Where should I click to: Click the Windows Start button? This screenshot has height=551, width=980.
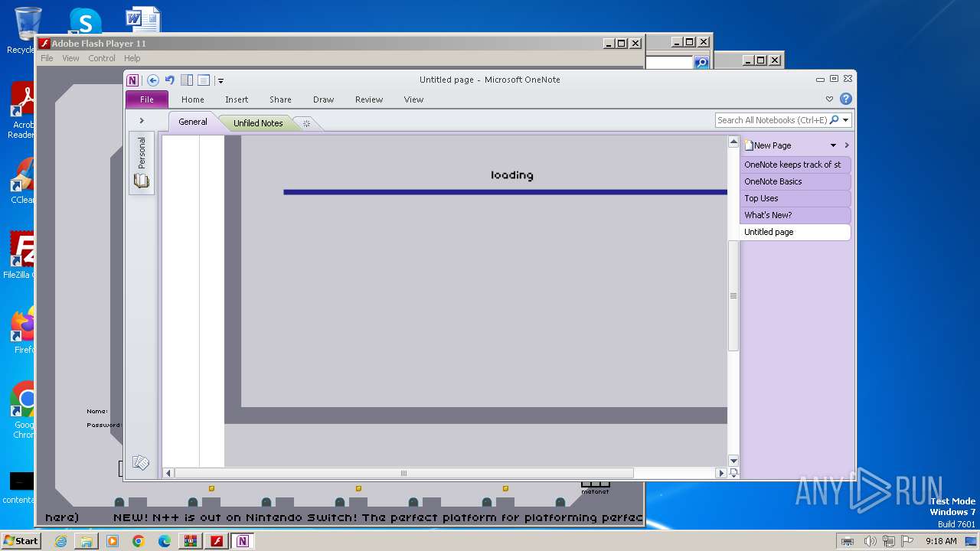(x=21, y=540)
